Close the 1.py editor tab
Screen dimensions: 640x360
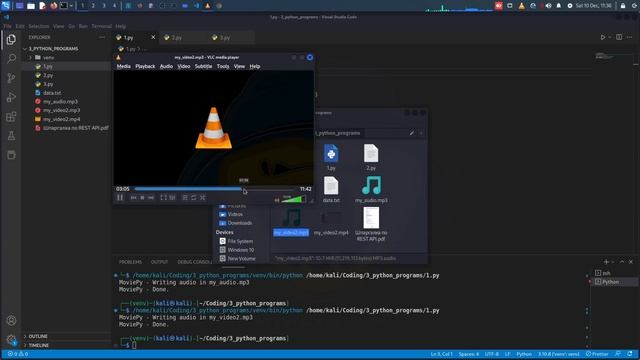click(153, 37)
